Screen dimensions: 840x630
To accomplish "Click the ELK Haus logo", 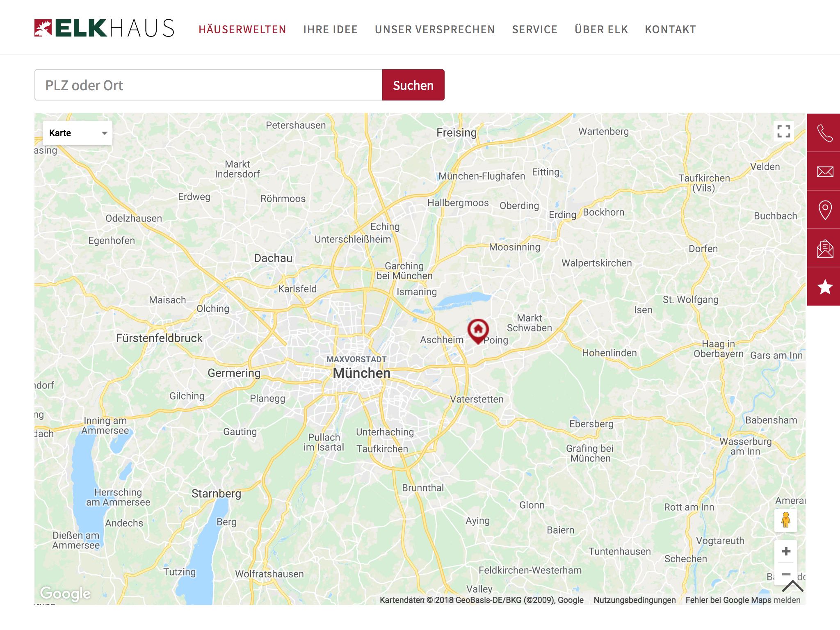I will (104, 28).
